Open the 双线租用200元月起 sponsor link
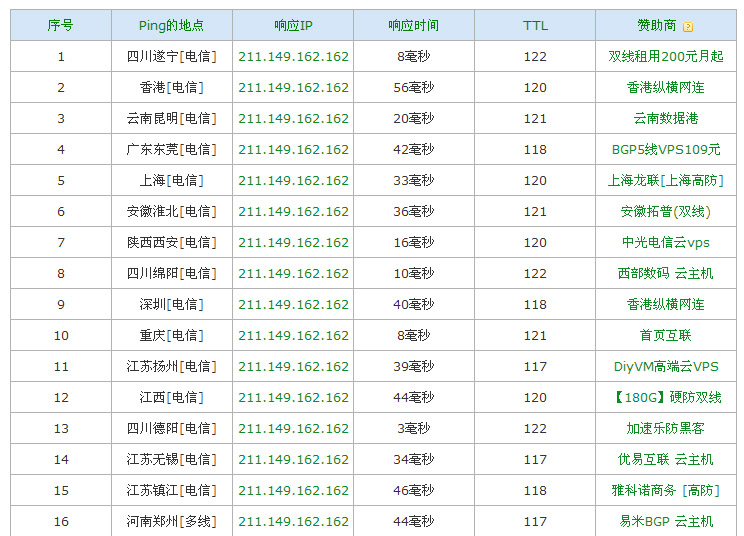Image resolution: width=744 pixels, height=536 pixels. 665,57
